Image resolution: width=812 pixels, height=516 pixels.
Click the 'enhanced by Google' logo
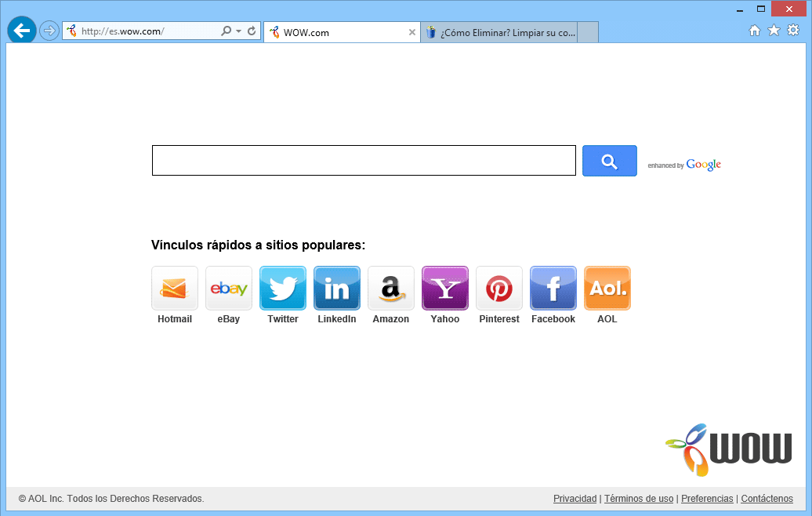click(684, 165)
